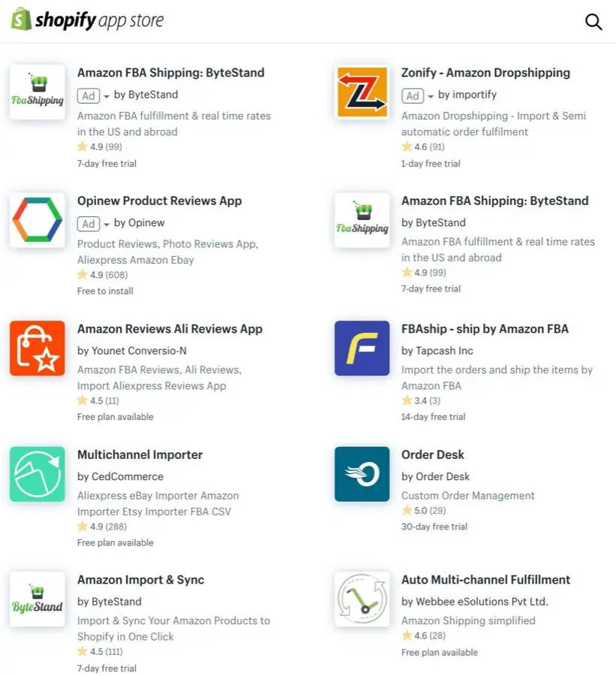The height and width of the screenshot is (676, 616).
Task: Expand the Ad dropdown beside Opinew
Action: [107, 224]
